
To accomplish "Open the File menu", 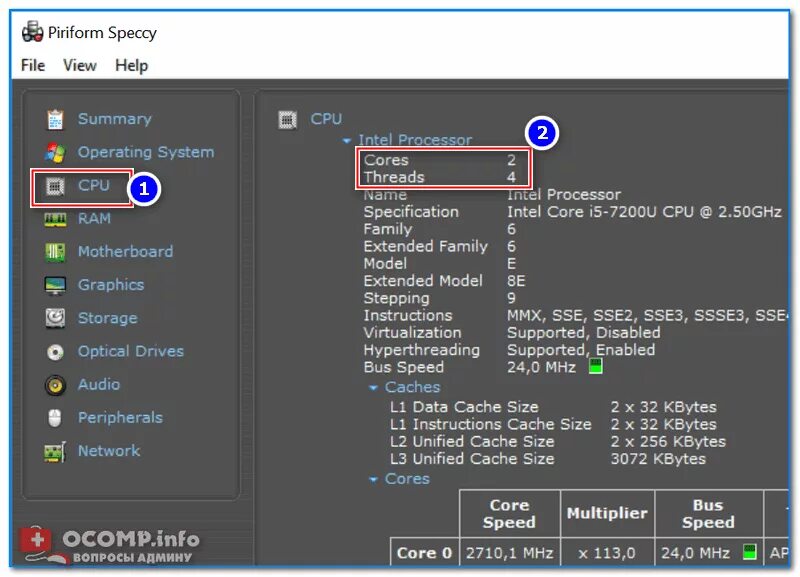I will pyautogui.click(x=33, y=65).
